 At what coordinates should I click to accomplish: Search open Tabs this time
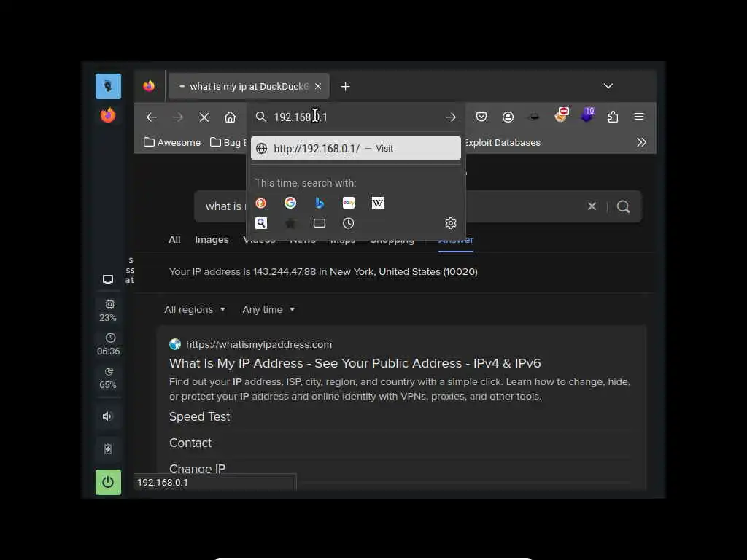pos(320,223)
